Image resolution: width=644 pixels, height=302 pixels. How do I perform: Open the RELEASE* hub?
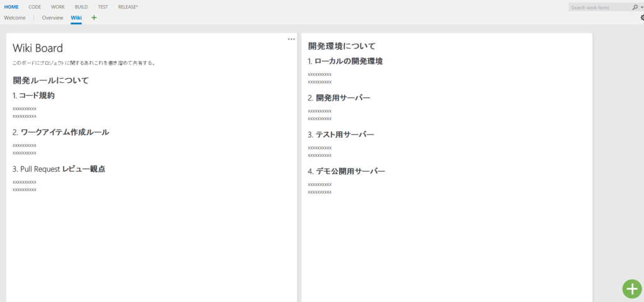(128, 7)
